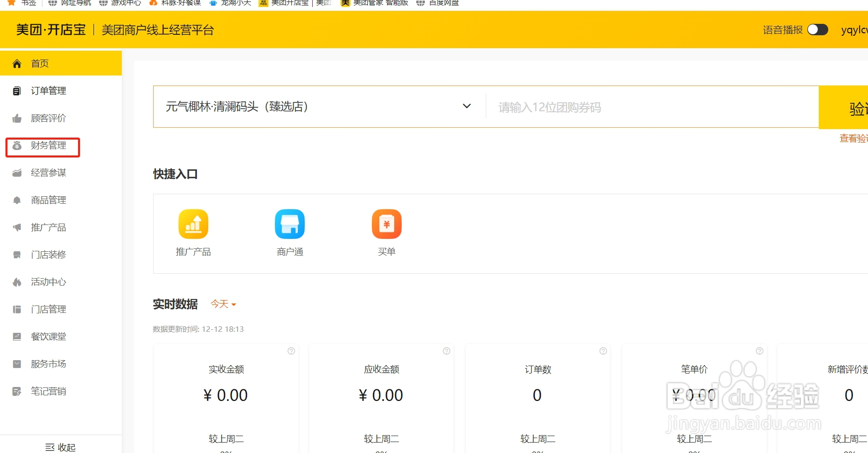Image resolution: width=868 pixels, height=453 pixels.
Task: Click the 订单管理 clipboard icon
Action: pyautogui.click(x=17, y=91)
